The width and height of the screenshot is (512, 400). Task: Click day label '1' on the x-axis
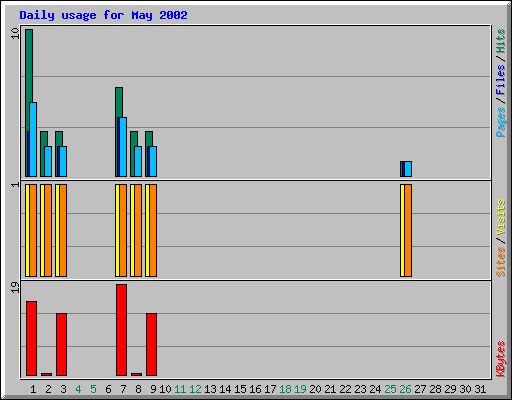pos(33,389)
